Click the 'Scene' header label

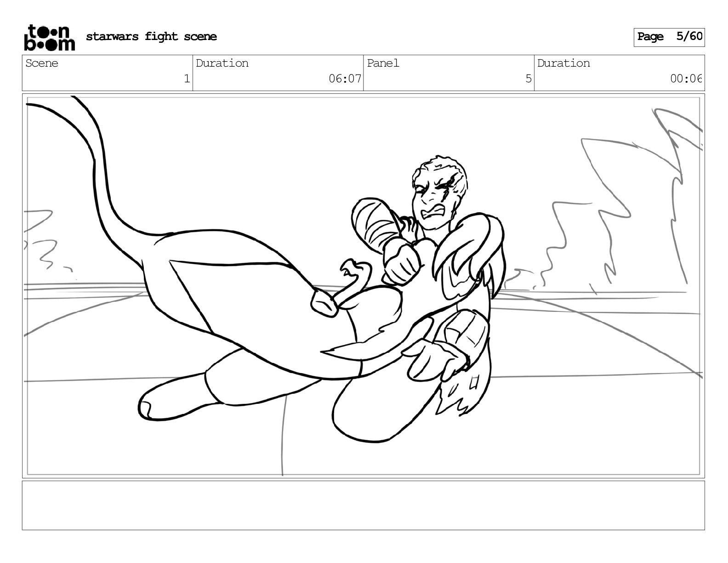pos(42,63)
